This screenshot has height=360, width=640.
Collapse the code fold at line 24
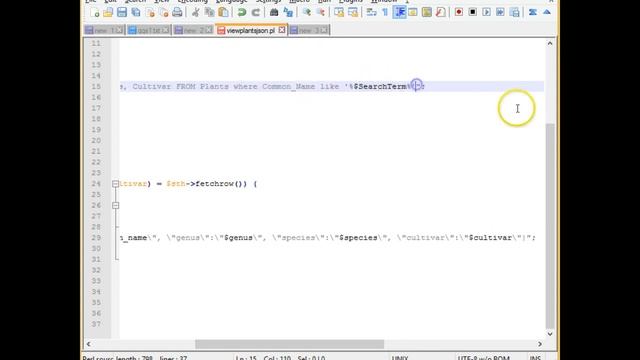click(116, 184)
